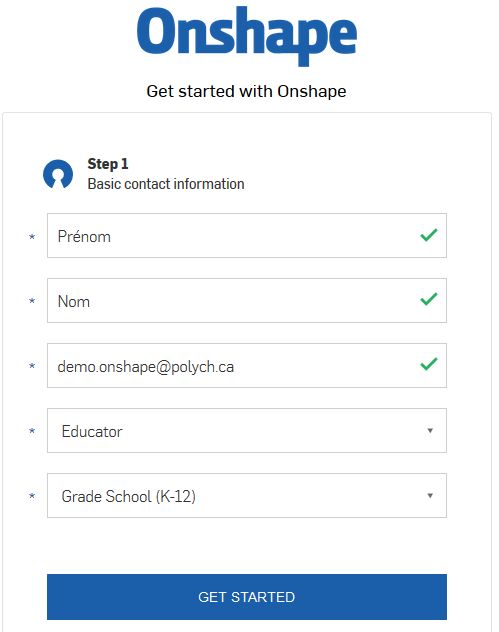Click the GET STARTED button

point(247,597)
